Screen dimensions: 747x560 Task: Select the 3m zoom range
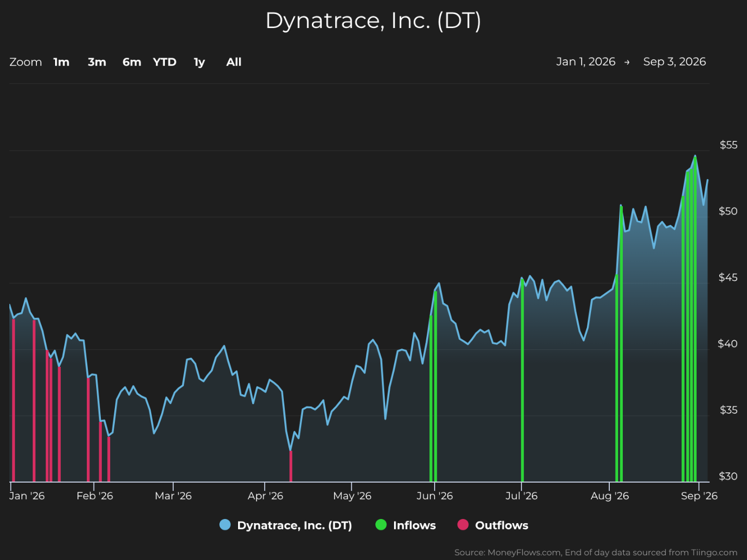point(97,62)
